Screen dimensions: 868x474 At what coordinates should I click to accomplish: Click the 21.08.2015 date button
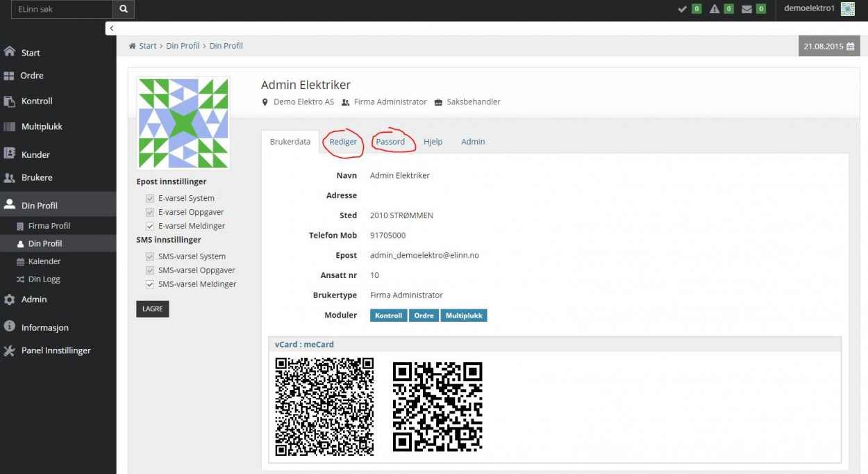click(x=829, y=46)
